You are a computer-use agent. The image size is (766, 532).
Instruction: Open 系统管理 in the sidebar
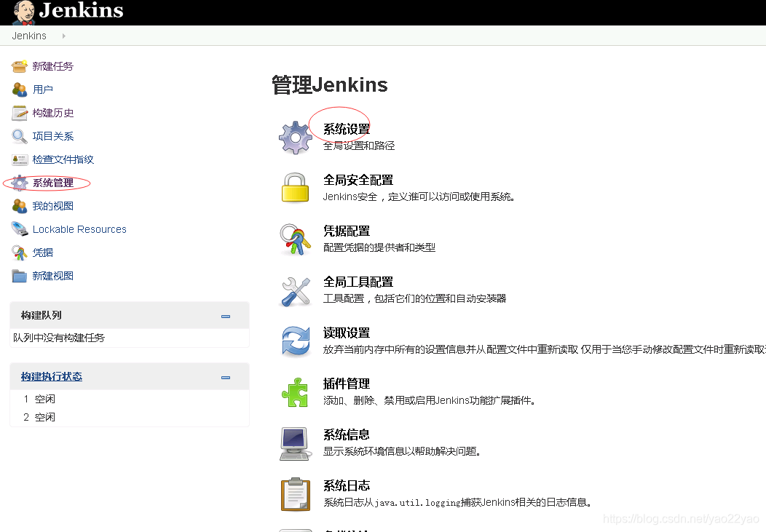[52, 183]
